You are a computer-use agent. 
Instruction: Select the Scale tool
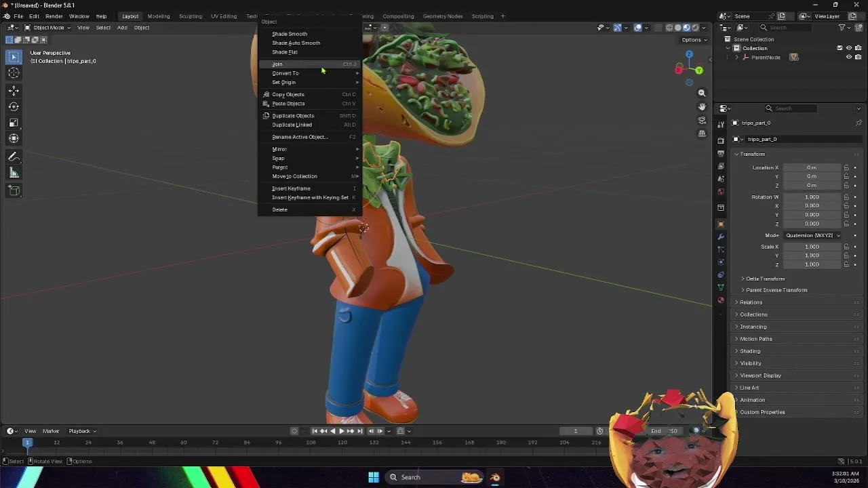click(x=14, y=123)
